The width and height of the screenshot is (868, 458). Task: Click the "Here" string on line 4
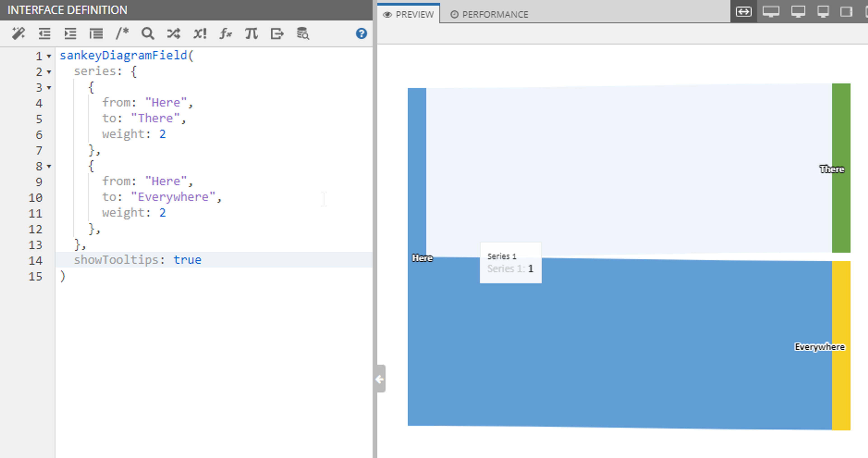(x=166, y=103)
